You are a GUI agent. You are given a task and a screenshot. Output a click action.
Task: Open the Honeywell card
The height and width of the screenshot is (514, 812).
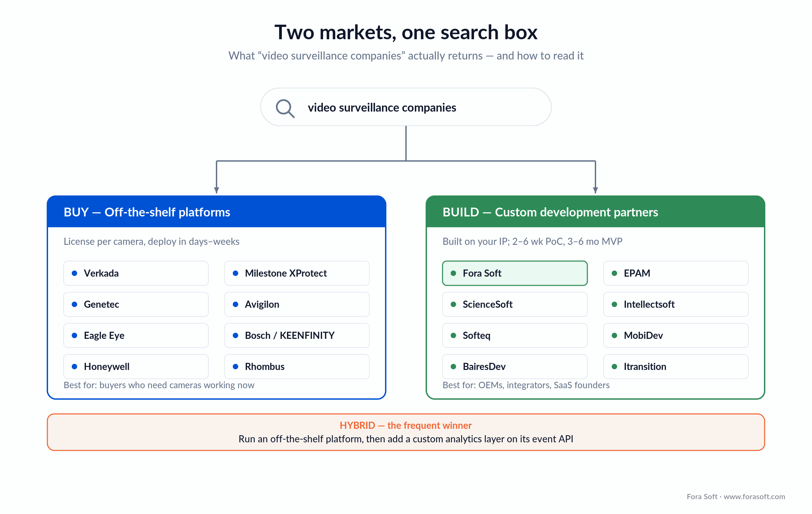[x=136, y=367]
